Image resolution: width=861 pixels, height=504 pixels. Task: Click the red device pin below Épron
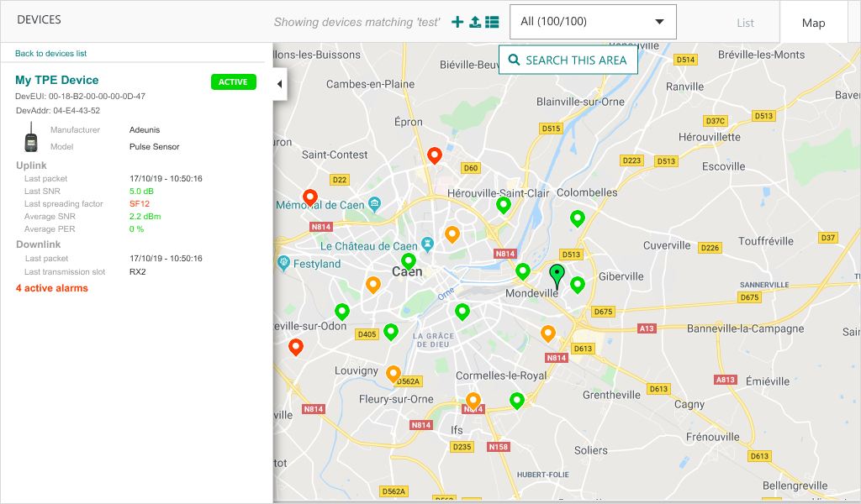[x=435, y=155]
